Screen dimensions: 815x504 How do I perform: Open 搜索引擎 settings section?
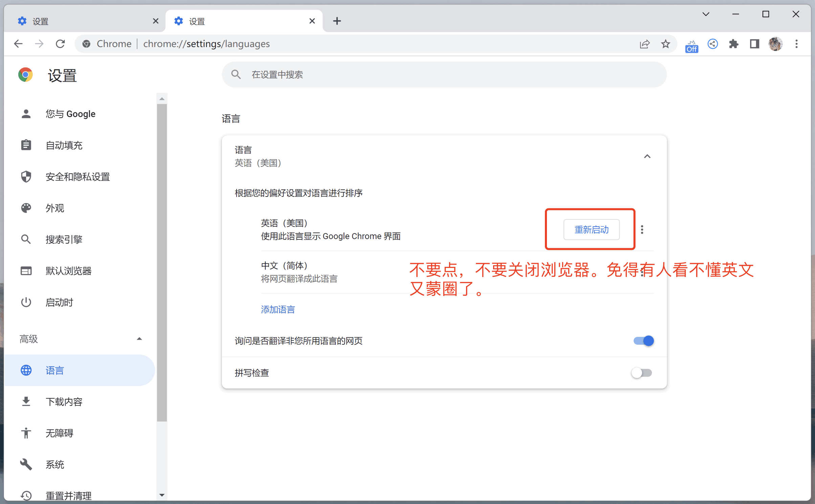point(80,239)
